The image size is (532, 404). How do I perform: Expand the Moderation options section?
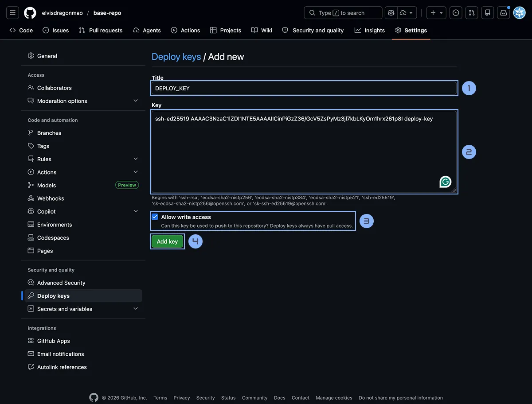[136, 101]
